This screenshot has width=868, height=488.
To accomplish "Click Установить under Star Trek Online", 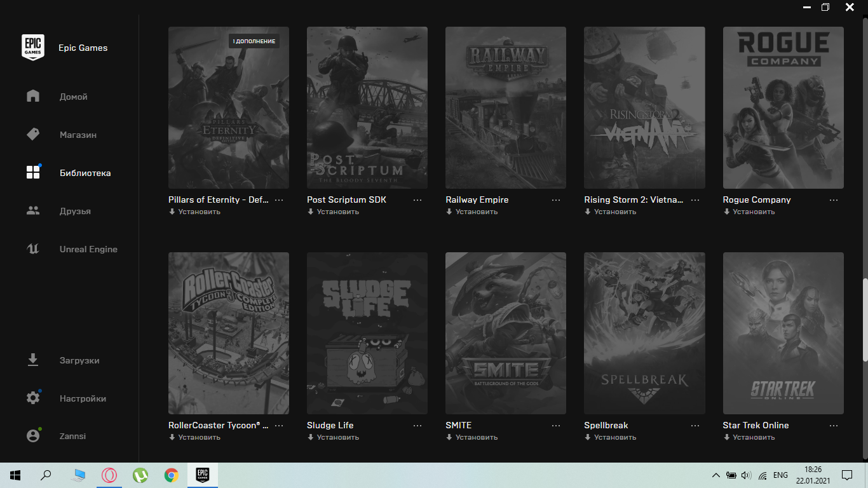I will coord(749,437).
